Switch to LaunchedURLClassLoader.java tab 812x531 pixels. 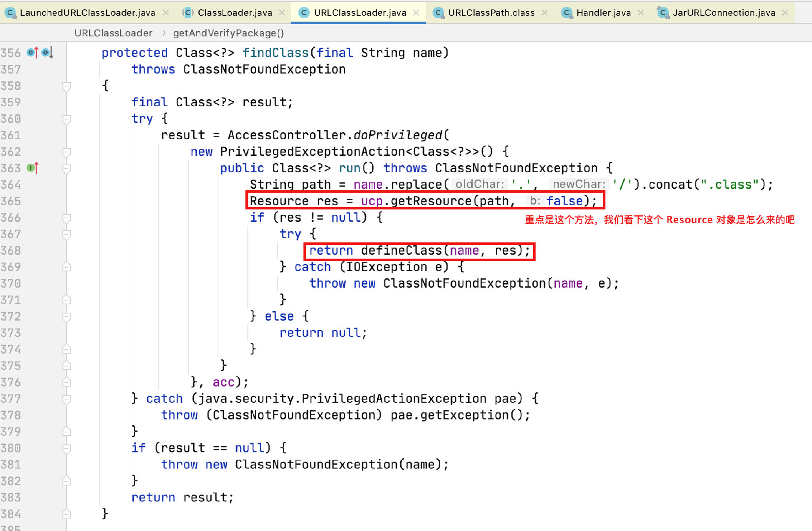(x=87, y=13)
